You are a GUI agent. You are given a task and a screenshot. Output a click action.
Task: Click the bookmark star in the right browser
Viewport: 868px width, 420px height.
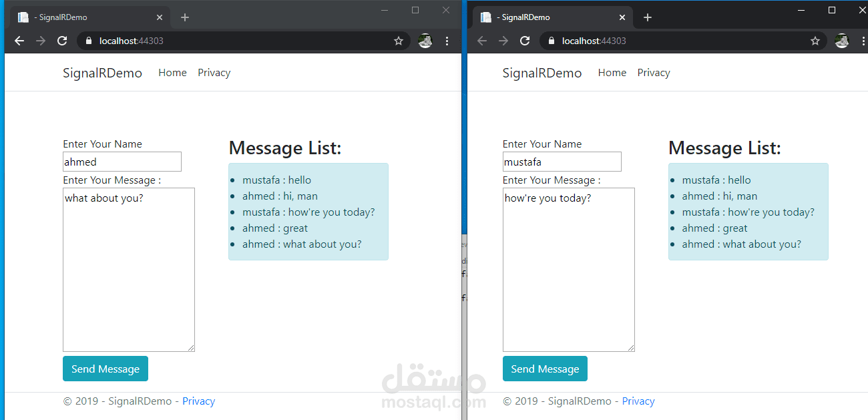[x=815, y=41]
